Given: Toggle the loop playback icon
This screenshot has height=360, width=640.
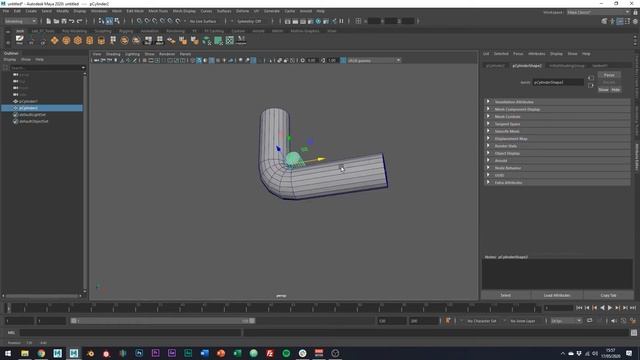Looking at the screenshot, I should (589, 321).
